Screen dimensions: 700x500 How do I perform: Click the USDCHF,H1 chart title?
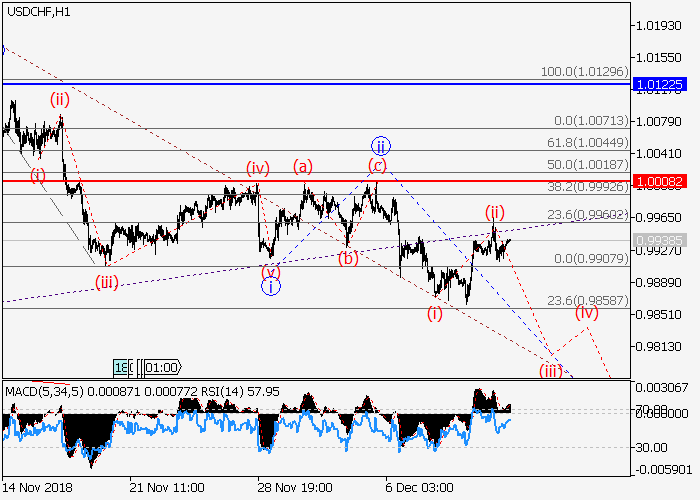38,11
